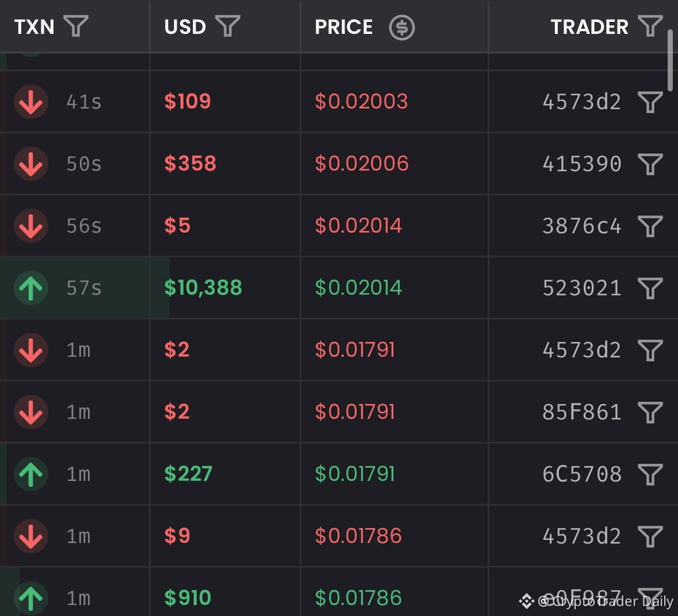Open trader address 415390
Viewport: 678px width, 616px height.
pyautogui.click(x=581, y=164)
